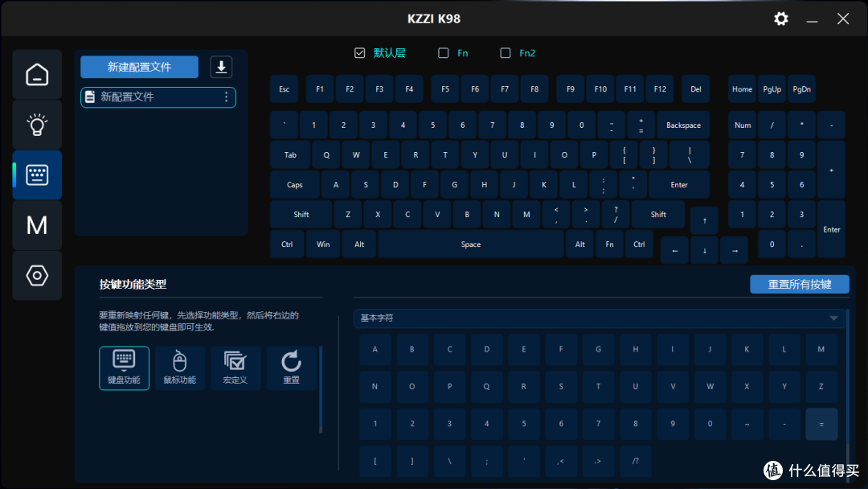Click the import profile download icon
This screenshot has height=489, width=868.
click(221, 67)
